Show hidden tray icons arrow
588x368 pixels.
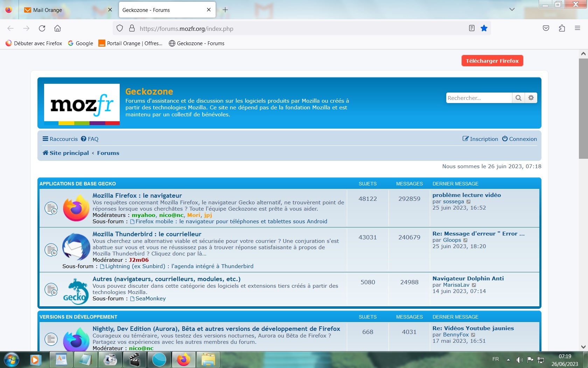pos(508,360)
